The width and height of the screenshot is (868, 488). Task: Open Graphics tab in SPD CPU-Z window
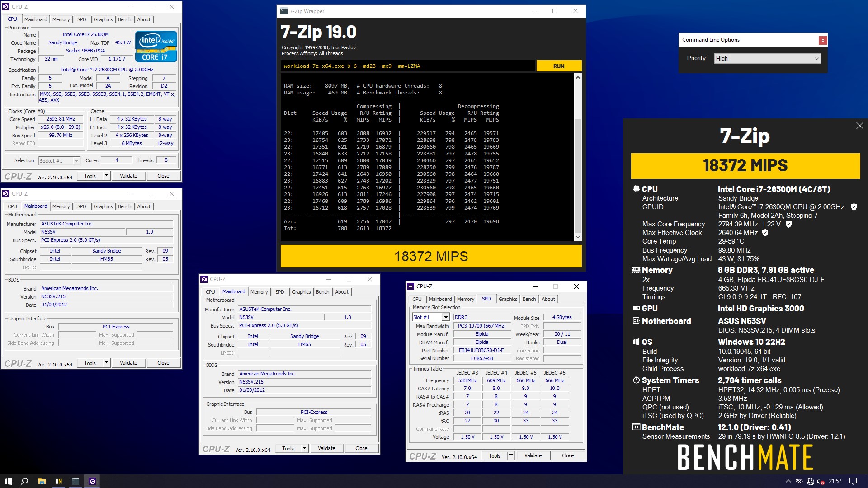pyautogui.click(x=508, y=299)
